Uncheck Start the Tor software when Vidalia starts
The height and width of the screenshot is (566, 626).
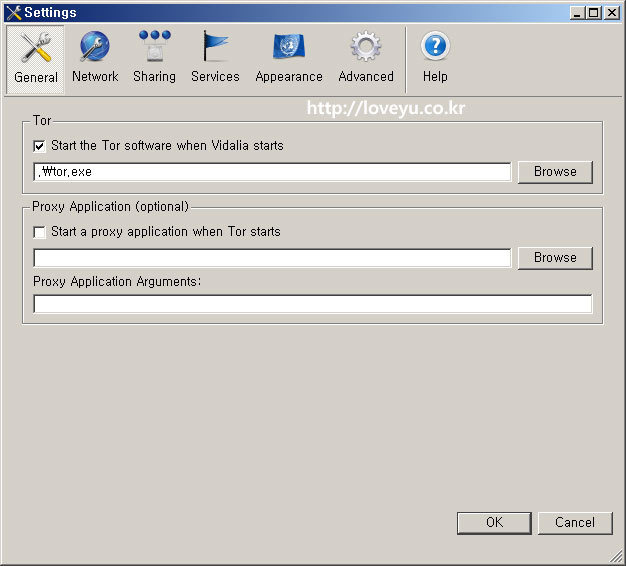39,146
